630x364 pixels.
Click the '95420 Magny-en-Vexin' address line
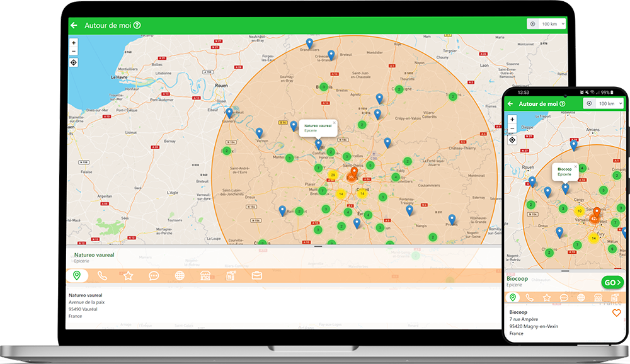click(x=534, y=326)
